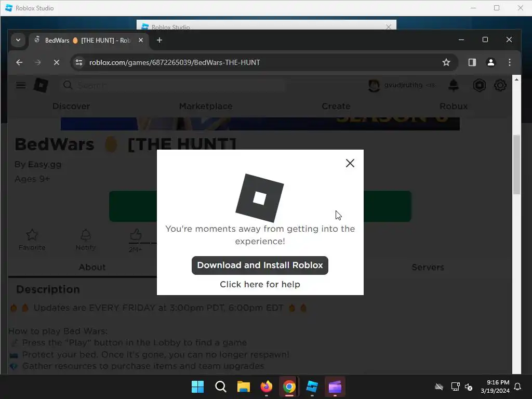
Task: Close the BedWars browser tab
Action: tap(141, 40)
